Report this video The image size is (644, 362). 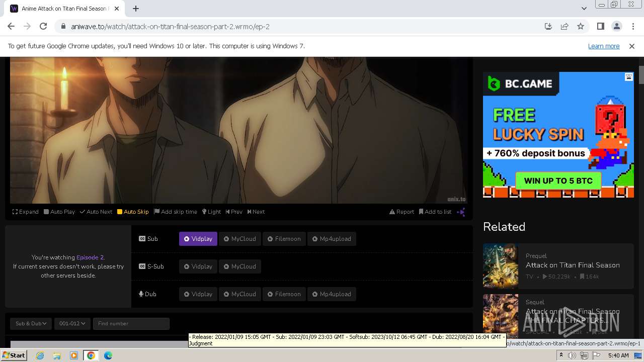coord(401,212)
